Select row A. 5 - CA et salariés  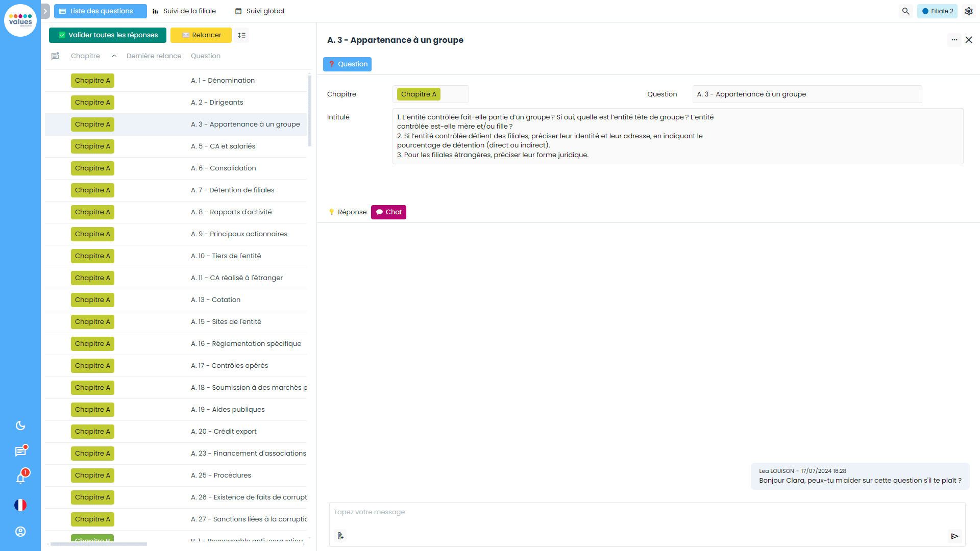point(176,146)
